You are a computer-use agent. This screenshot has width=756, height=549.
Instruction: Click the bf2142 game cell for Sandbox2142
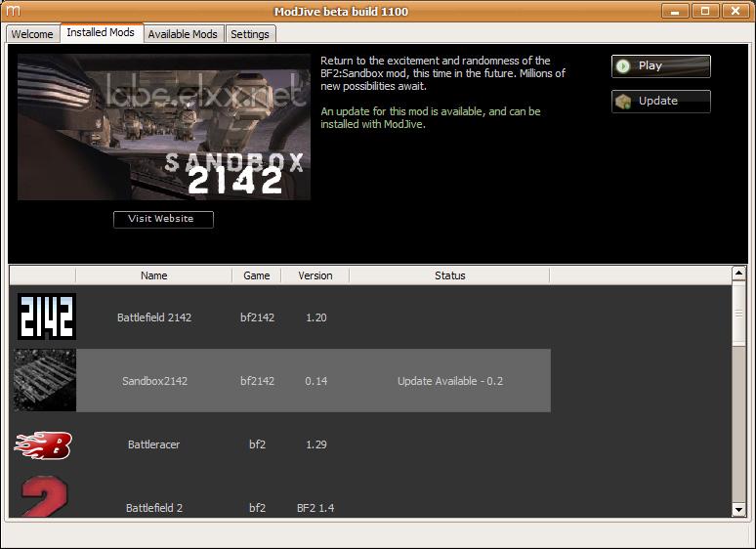click(x=258, y=381)
